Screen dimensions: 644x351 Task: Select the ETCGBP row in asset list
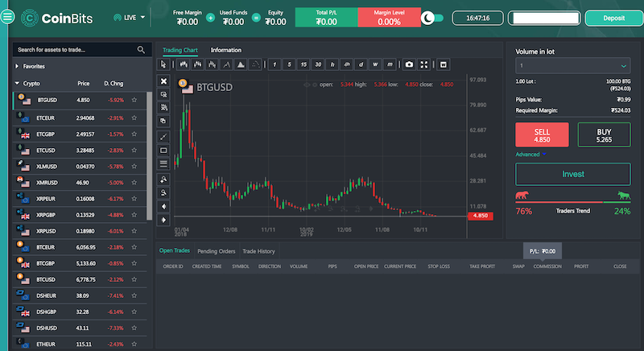click(x=79, y=134)
